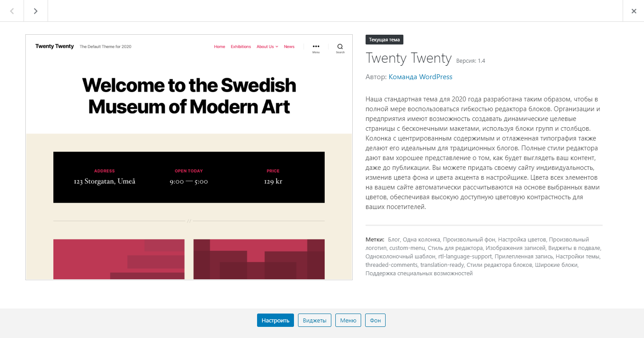Select News in the preview navigation
644x338 pixels.
(x=289, y=47)
